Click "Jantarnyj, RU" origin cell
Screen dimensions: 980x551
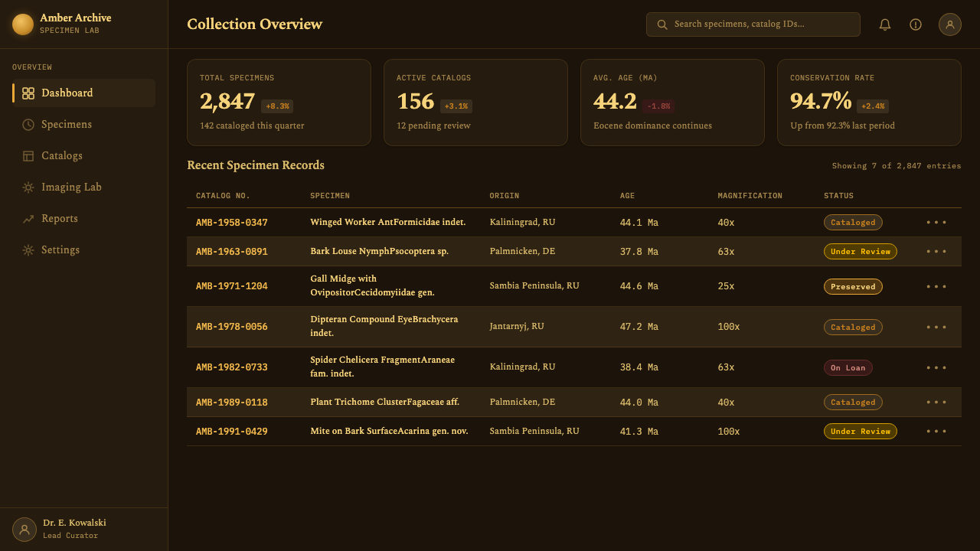tap(517, 327)
